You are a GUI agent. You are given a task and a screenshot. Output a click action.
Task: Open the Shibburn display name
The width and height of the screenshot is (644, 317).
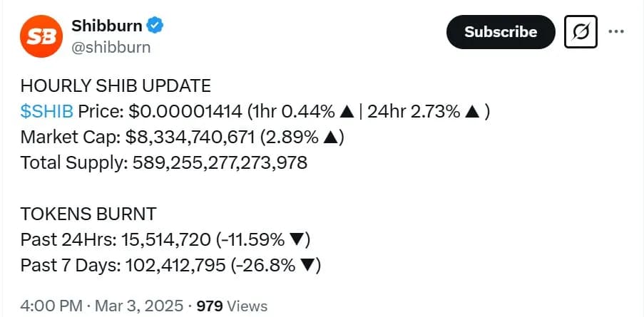pyautogui.click(x=107, y=26)
